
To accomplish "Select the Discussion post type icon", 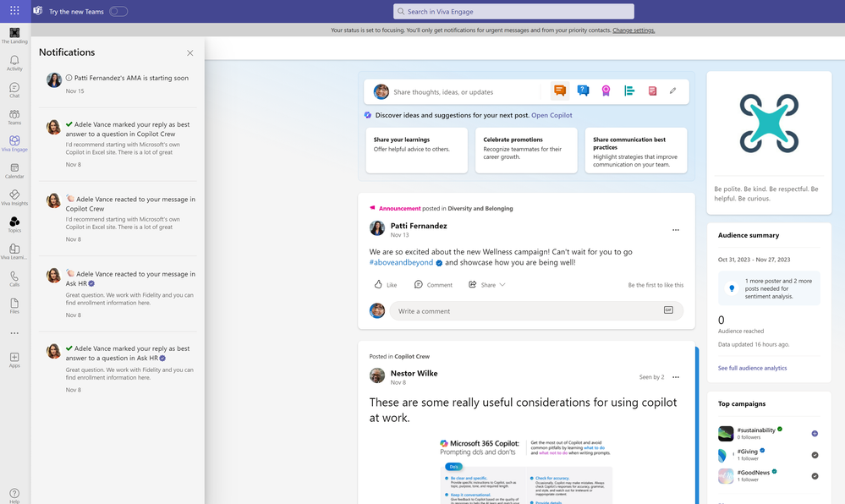I will (x=560, y=90).
